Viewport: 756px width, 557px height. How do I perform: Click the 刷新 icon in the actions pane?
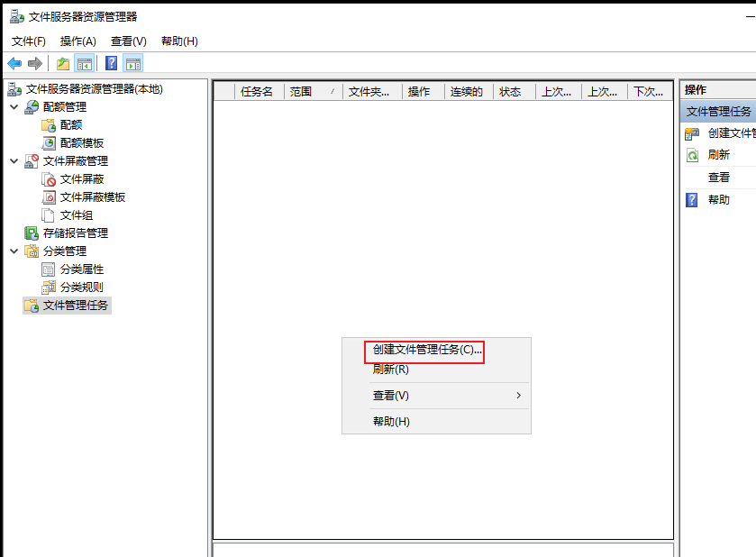click(x=692, y=155)
